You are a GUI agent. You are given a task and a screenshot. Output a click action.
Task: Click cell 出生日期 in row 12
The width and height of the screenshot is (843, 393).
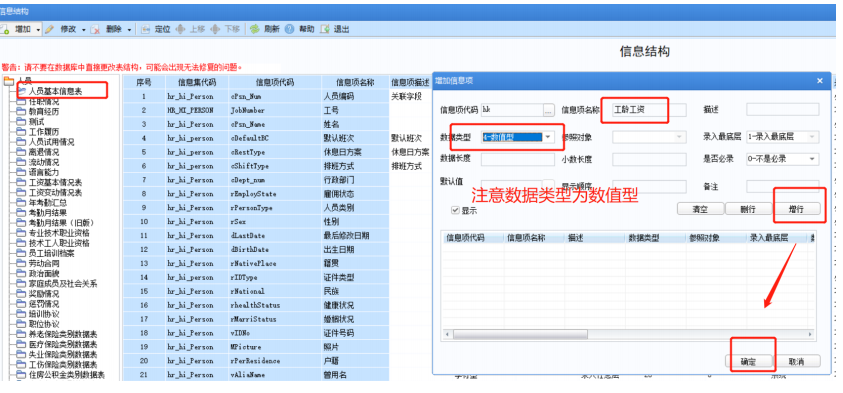pyautogui.click(x=355, y=249)
